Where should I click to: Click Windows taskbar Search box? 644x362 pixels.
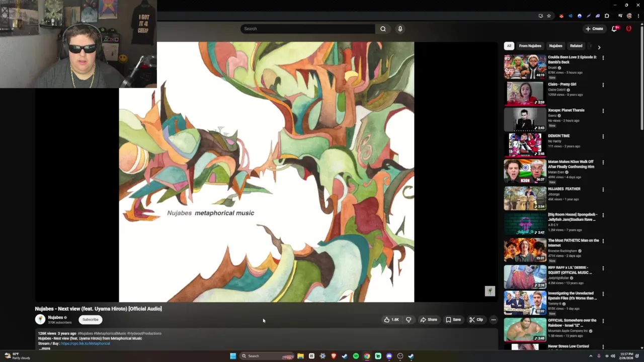(x=267, y=356)
